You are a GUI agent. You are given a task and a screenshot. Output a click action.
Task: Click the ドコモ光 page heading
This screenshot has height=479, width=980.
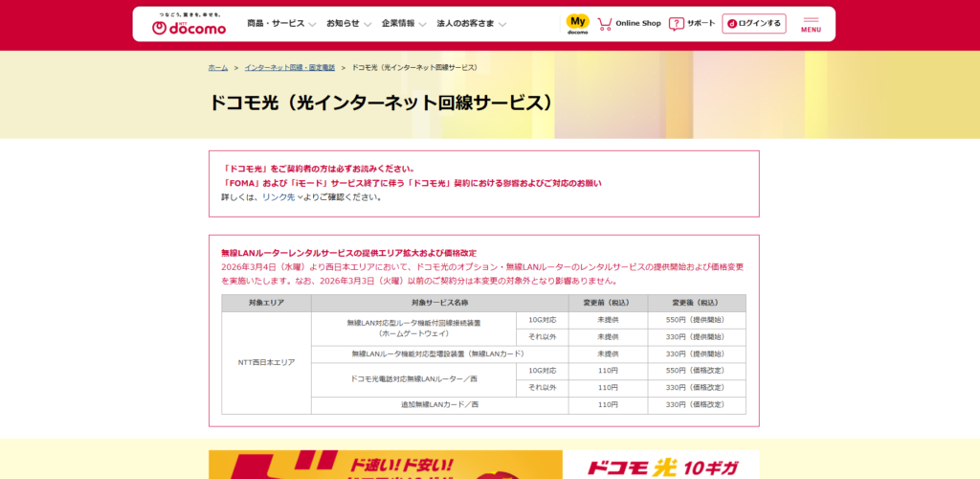[x=381, y=103]
